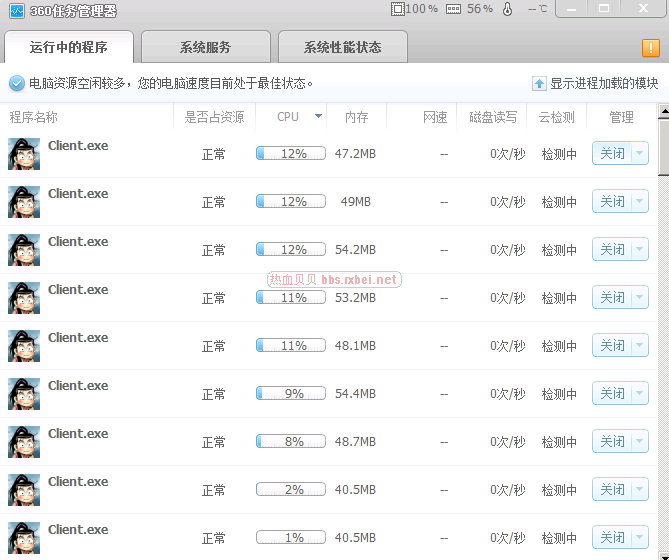Open the 系统性能状态 tab
This screenshot has height=560, width=669.
pyautogui.click(x=342, y=47)
